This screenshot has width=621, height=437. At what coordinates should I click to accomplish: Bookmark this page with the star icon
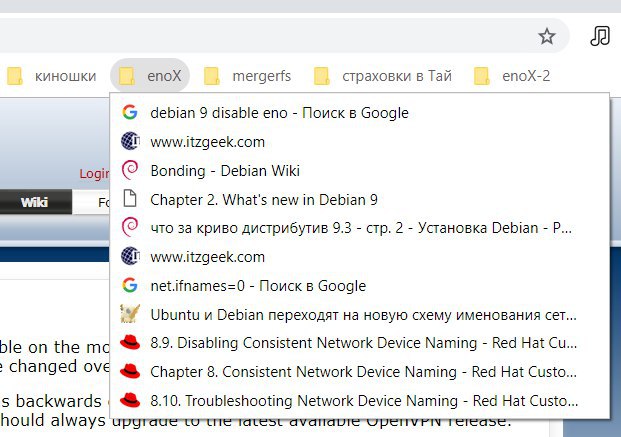click(x=547, y=36)
